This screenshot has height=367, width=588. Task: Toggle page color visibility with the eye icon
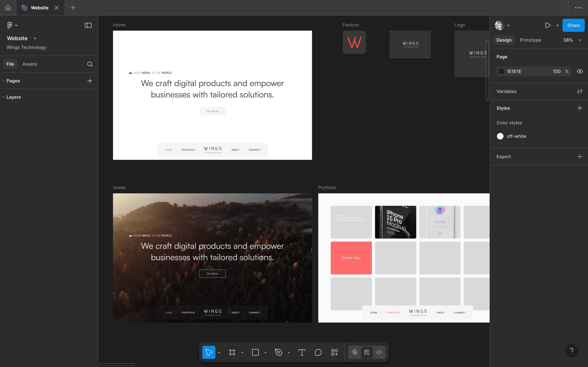pyautogui.click(x=580, y=71)
